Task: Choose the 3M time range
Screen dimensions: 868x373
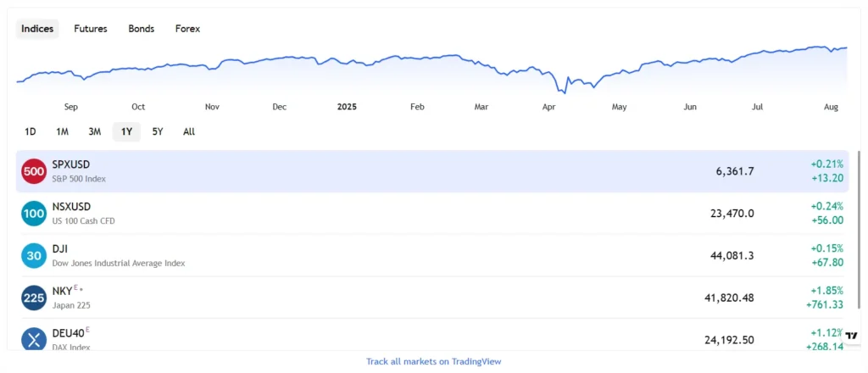Action: (94, 131)
